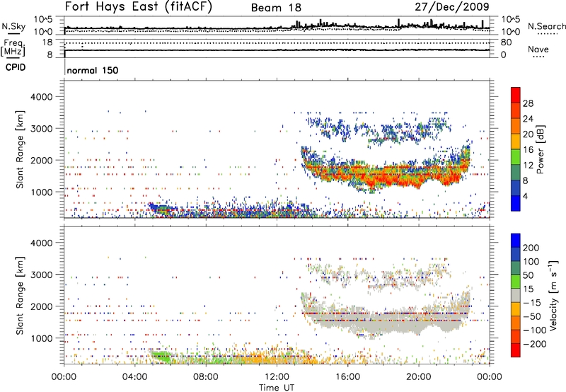Click the power panel 'Slant Range [km]' label
This screenshot has height=392, width=566.
click(20, 149)
